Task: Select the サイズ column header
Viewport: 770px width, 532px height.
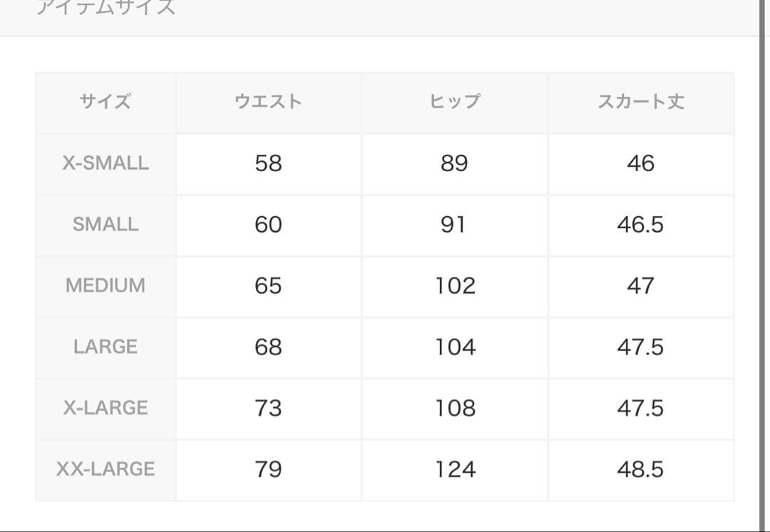Action: [106, 102]
